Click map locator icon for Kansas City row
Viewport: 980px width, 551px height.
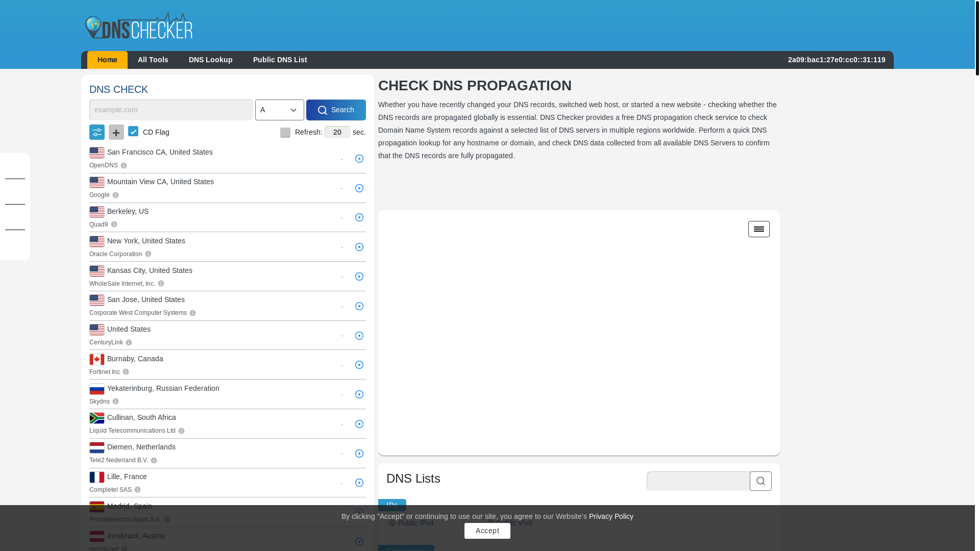coord(359,277)
